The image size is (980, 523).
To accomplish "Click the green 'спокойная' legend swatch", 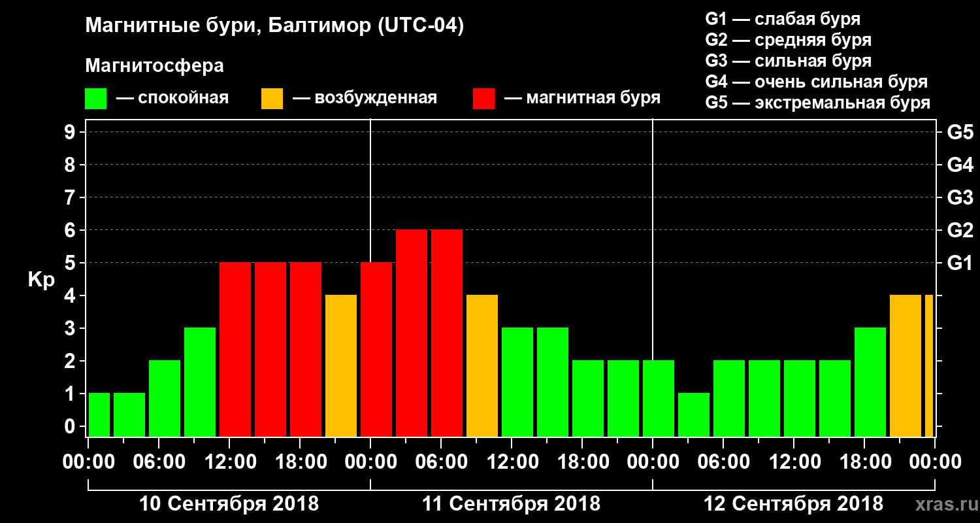I will [x=95, y=99].
